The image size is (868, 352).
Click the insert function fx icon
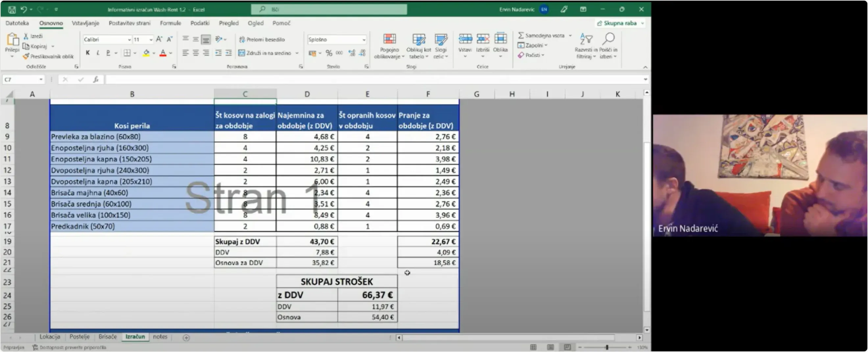pos(96,79)
